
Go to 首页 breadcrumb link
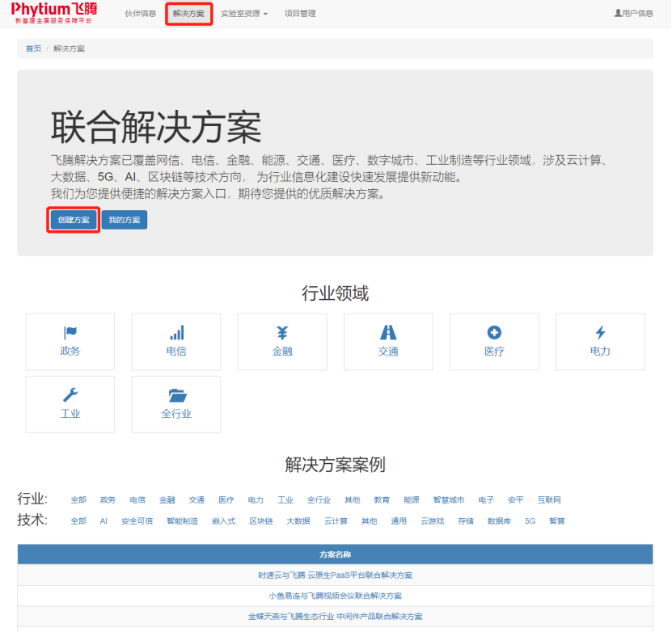tap(33, 48)
